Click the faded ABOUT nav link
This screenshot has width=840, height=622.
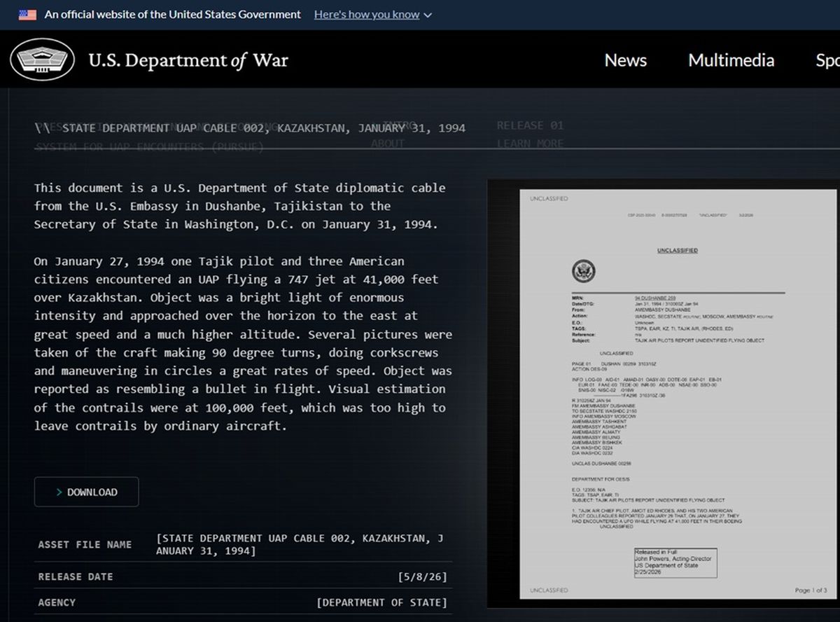pos(388,144)
